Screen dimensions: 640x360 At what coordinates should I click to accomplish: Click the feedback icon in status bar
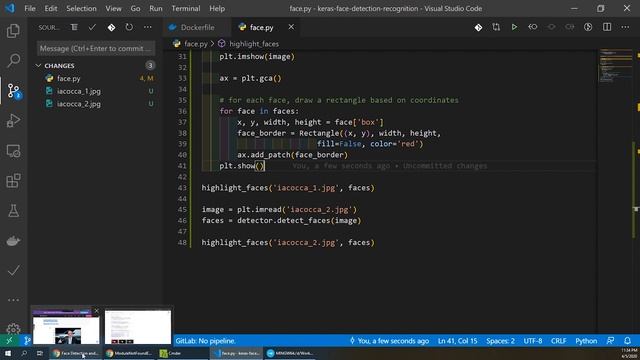(611, 341)
